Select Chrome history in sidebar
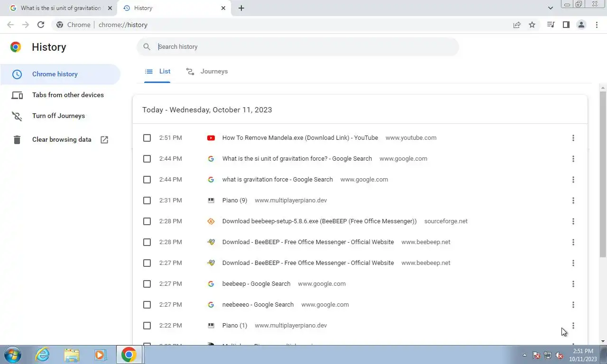Viewport: 607px width, 364px height. pos(60,74)
